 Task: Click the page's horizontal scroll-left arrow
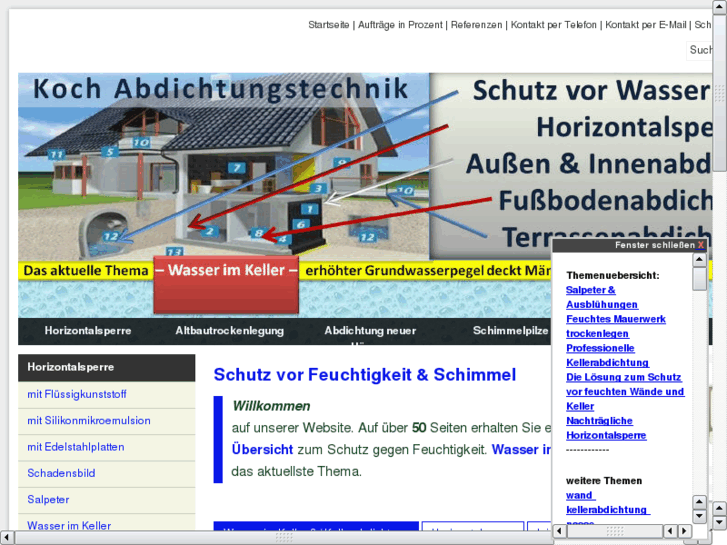coord(6,538)
